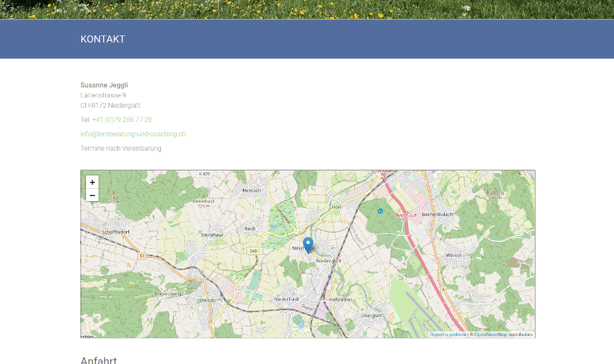
Task: Click the Winkel label on the map
Action: [x=453, y=255]
